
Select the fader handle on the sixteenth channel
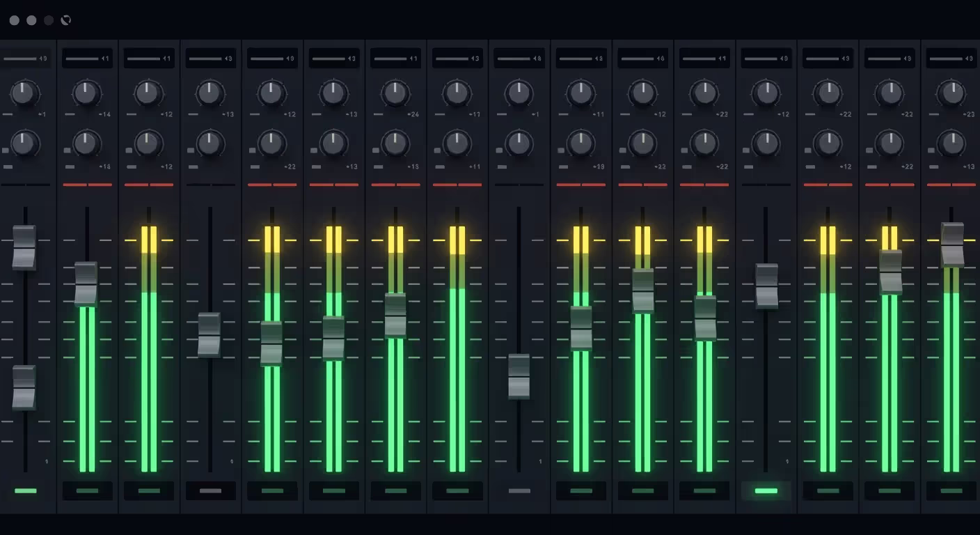coord(952,245)
